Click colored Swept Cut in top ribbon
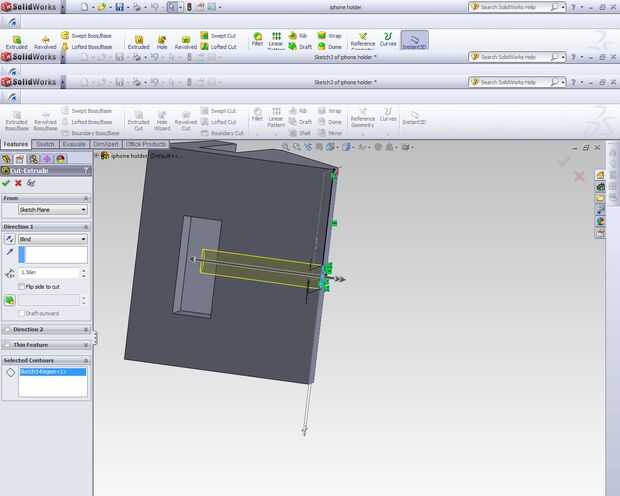Screen dimensions: 620x496 [x=218, y=36]
